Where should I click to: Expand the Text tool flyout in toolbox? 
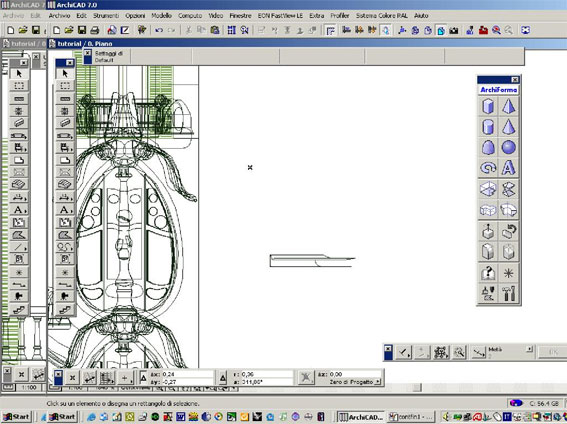tap(65, 210)
